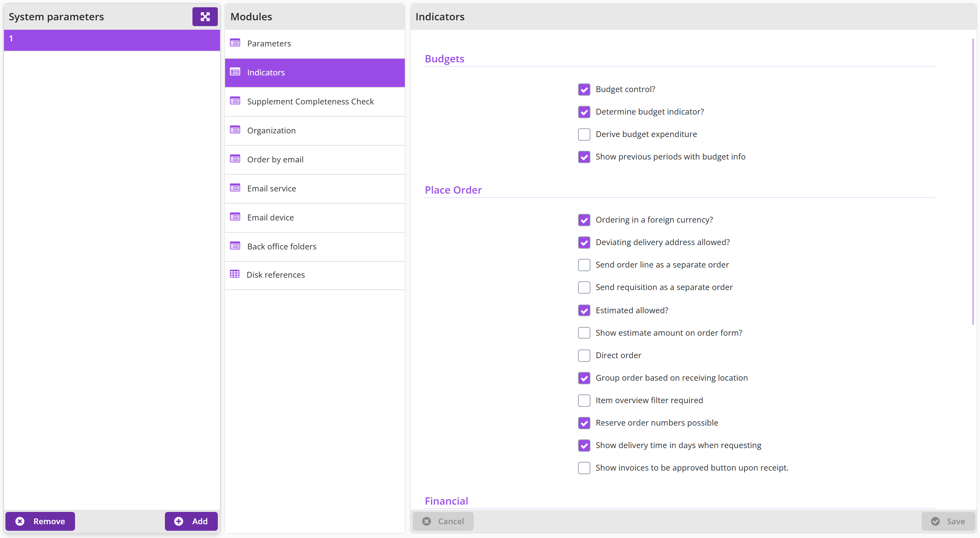Select the Email device module

(315, 218)
